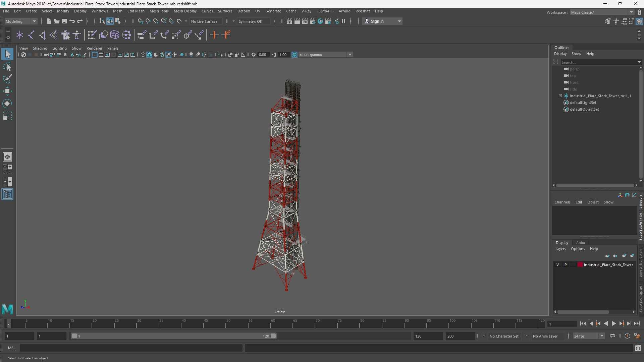Toggle the Outliner panel layout button
This screenshot has height=362, width=644.
point(7,194)
